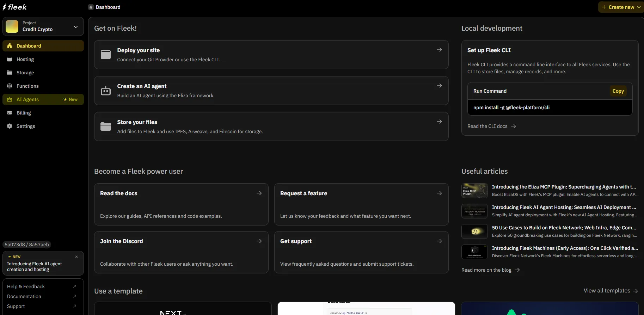
Task: Click the Store your files folder icon
Action: click(106, 126)
